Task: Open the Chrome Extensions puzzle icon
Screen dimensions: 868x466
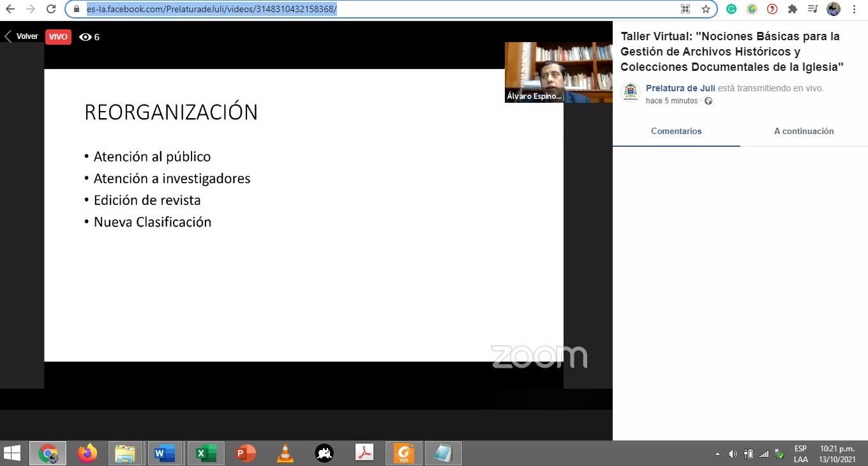Action: pos(793,9)
